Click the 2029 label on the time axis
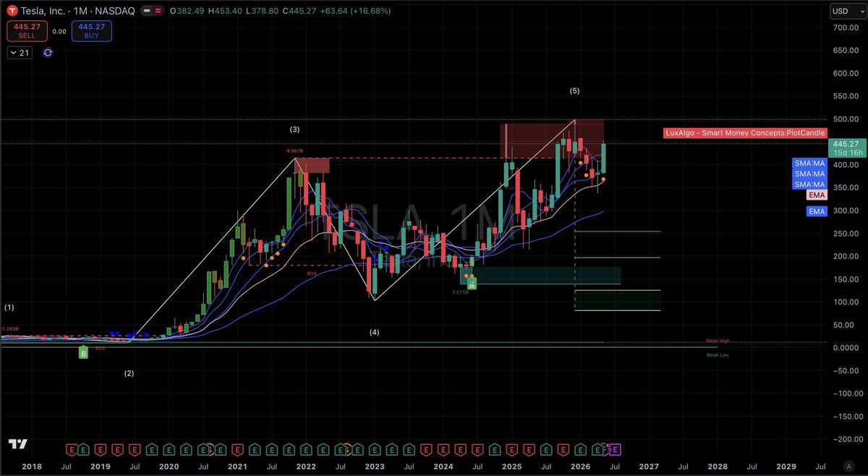Viewport: 868px width, 476px height. (x=786, y=467)
